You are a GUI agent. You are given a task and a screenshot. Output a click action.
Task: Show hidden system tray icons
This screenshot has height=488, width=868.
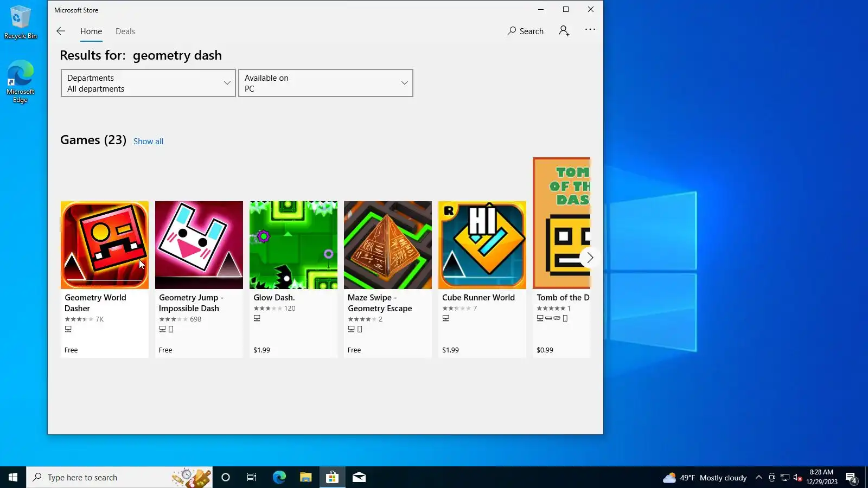coord(759,478)
